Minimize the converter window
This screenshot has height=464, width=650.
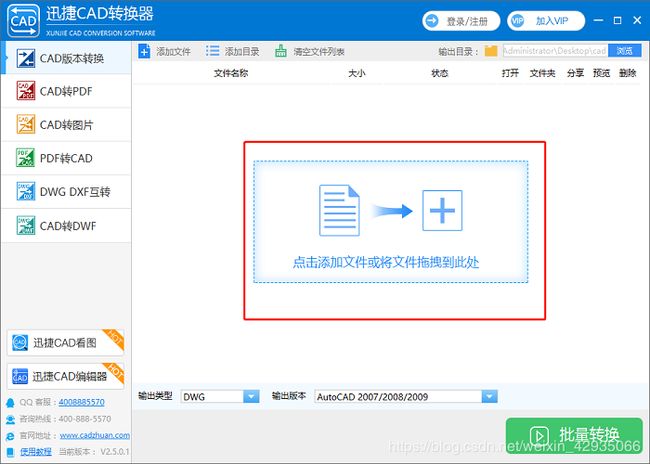[598, 20]
